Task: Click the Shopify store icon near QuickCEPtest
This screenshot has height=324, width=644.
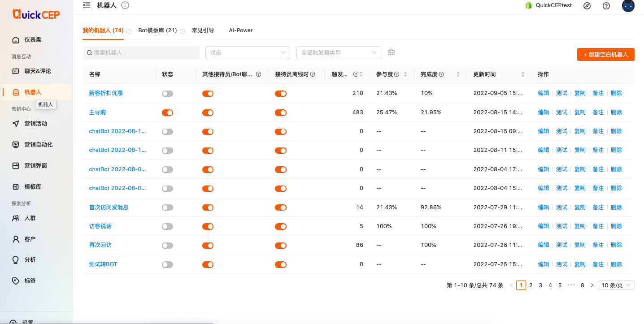Action: pos(528,6)
